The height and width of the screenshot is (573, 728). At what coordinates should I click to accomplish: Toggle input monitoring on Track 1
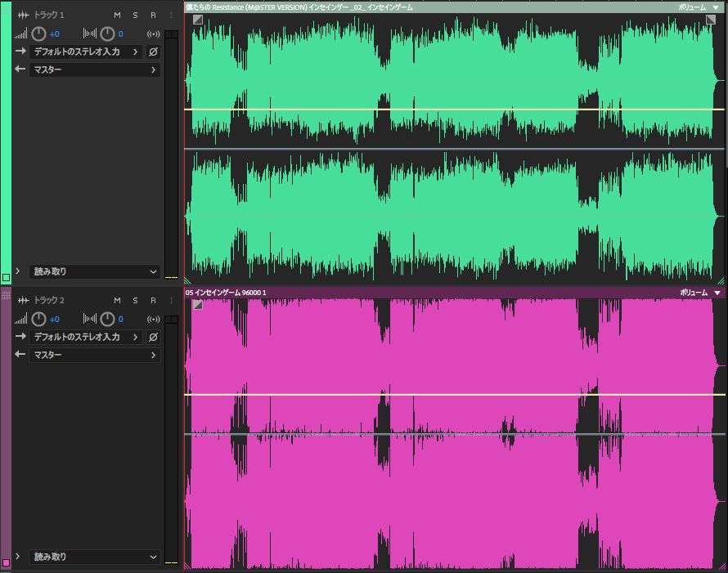tap(171, 16)
